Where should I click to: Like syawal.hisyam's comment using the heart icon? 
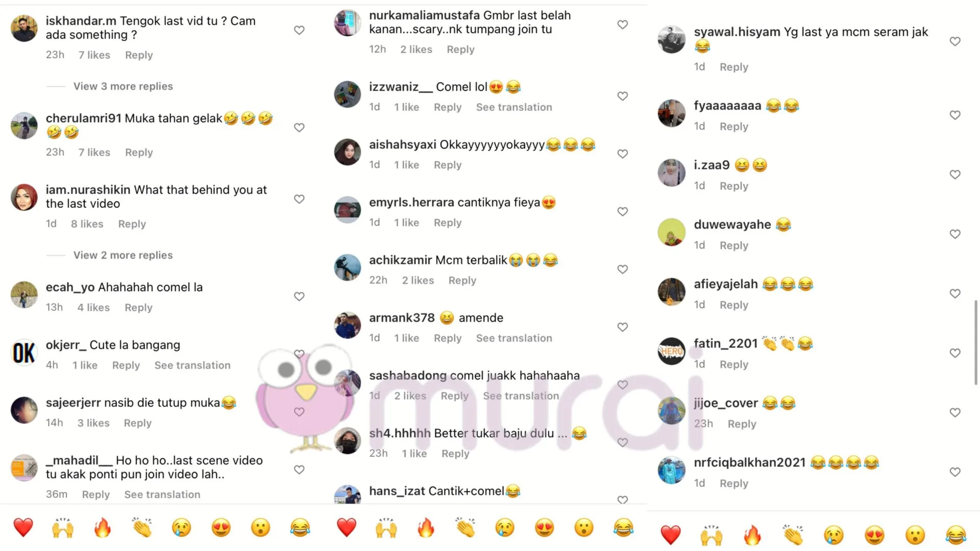pos(955,41)
